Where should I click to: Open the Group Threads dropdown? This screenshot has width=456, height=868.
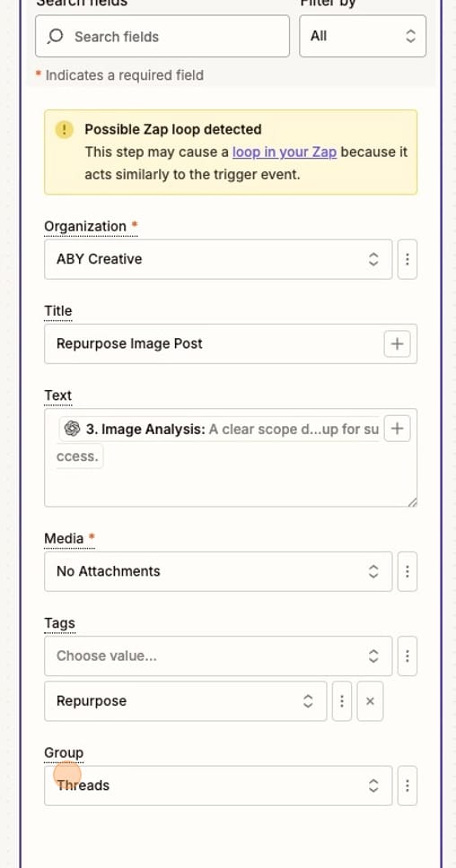[x=218, y=786]
